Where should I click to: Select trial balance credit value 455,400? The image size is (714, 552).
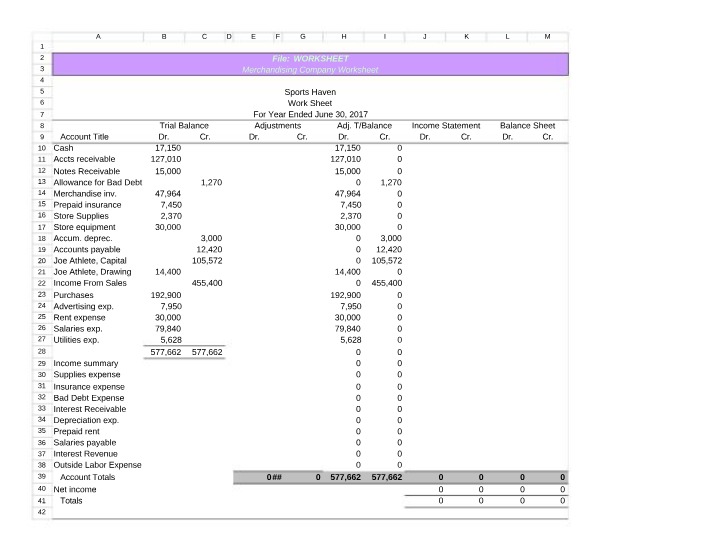(207, 283)
